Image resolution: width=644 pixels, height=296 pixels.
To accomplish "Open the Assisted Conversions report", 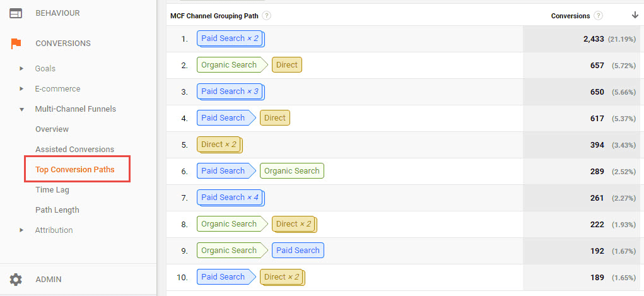I will point(74,150).
